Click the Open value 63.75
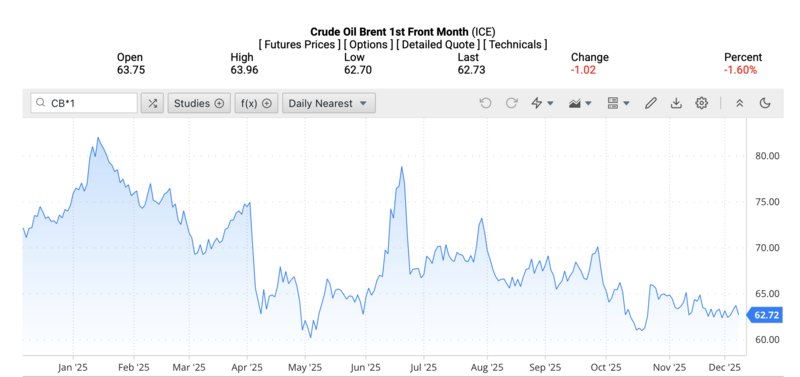 (131, 70)
